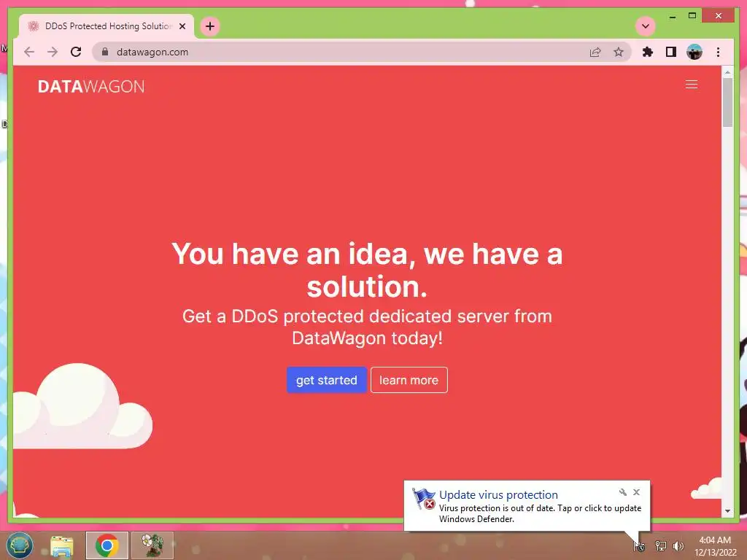Click scrollbar down arrow
This screenshot has height=560, width=747.
[x=727, y=511]
